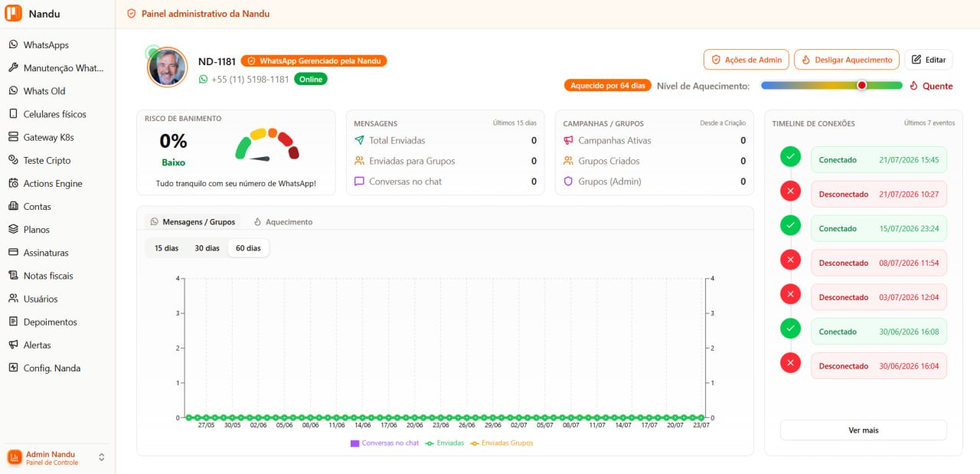This screenshot has width=980, height=474.
Task: Select the Assinaturas card icon
Action: (13, 253)
